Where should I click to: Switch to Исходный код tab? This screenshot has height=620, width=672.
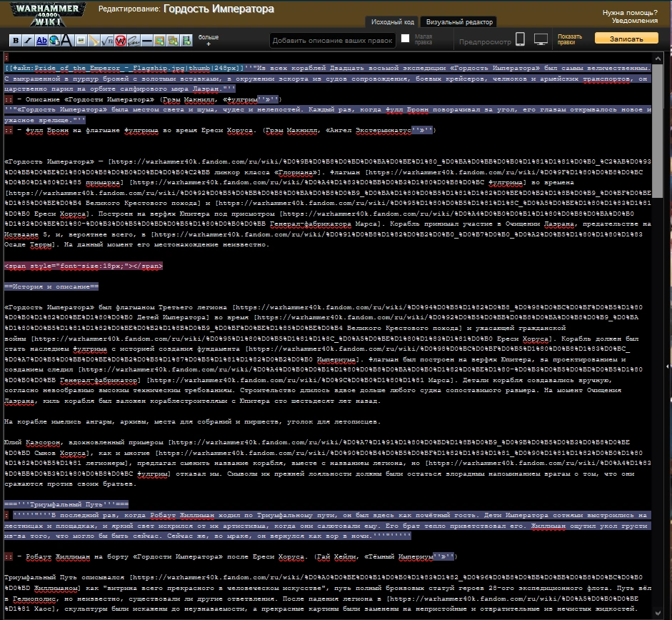(393, 22)
